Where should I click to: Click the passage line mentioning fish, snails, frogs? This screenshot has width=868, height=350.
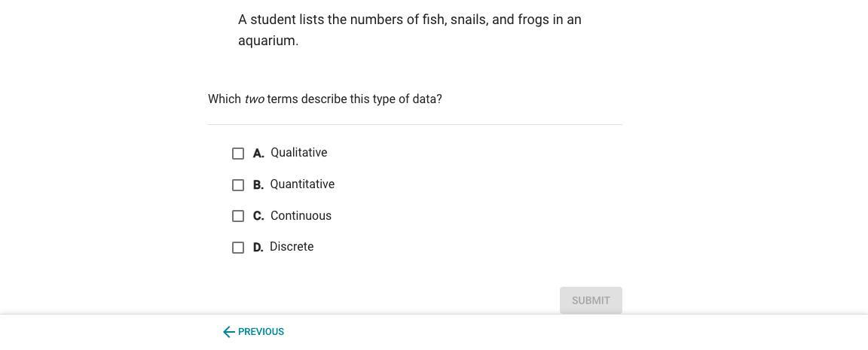click(x=410, y=20)
